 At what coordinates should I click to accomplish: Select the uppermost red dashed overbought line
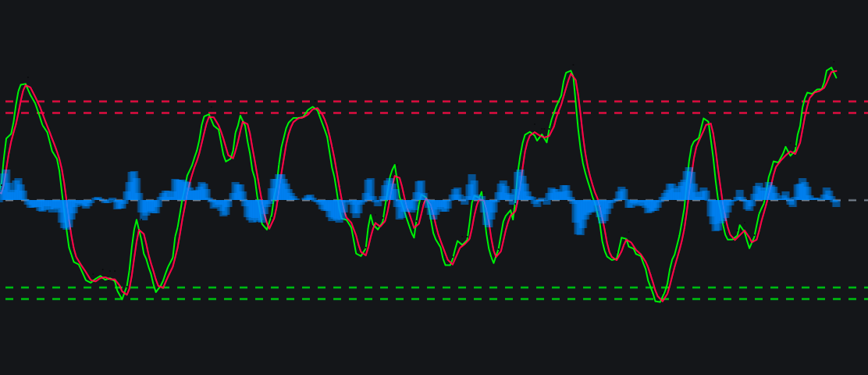[x=437, y=102]
